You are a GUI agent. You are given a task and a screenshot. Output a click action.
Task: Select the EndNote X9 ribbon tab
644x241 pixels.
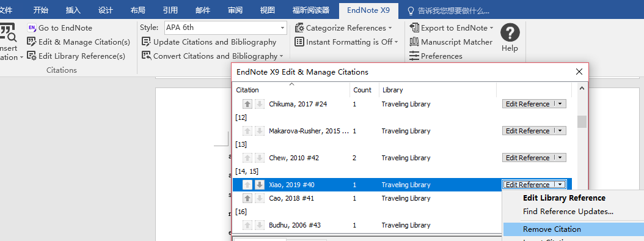pyautogui.click(x=368, y=10)
